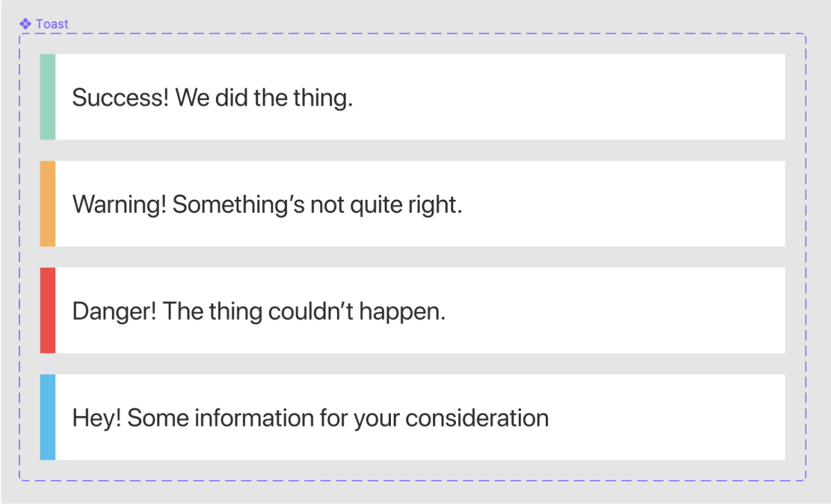This screenshot has height=504, width=831.
Task: Click empty white area of the Hey toast
Action: click(x=664, y=417)
